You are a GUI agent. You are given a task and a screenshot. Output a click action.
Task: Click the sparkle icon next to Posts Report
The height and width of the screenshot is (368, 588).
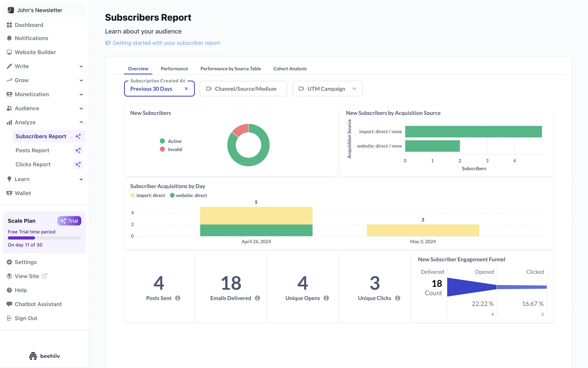click(78, 150)
